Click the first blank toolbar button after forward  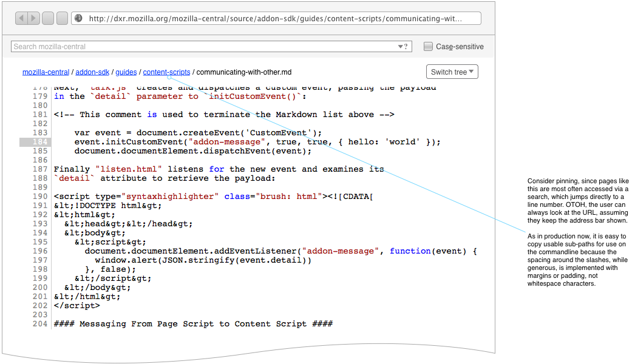48,18
